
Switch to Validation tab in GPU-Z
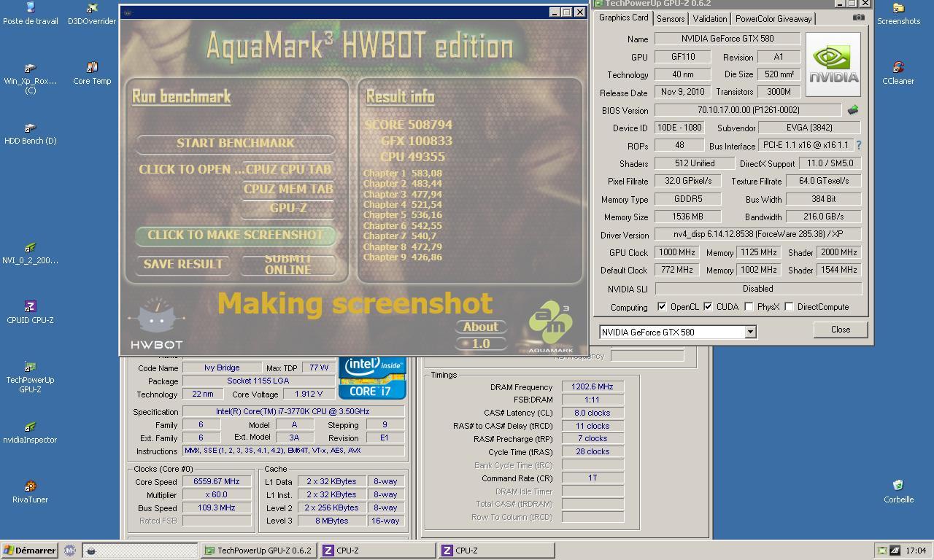(709, 19)
